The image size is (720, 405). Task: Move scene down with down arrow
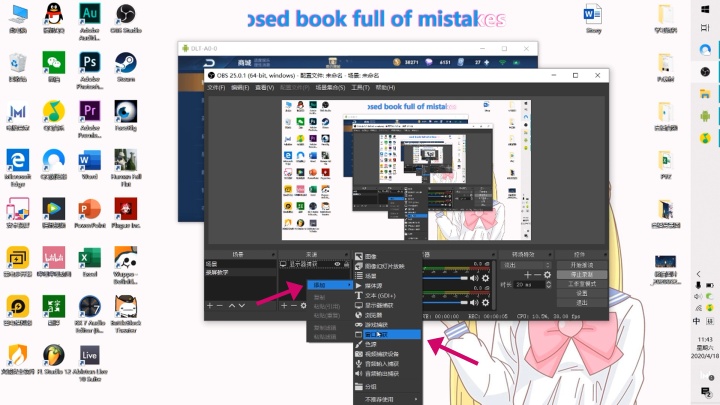coord(242,305)
